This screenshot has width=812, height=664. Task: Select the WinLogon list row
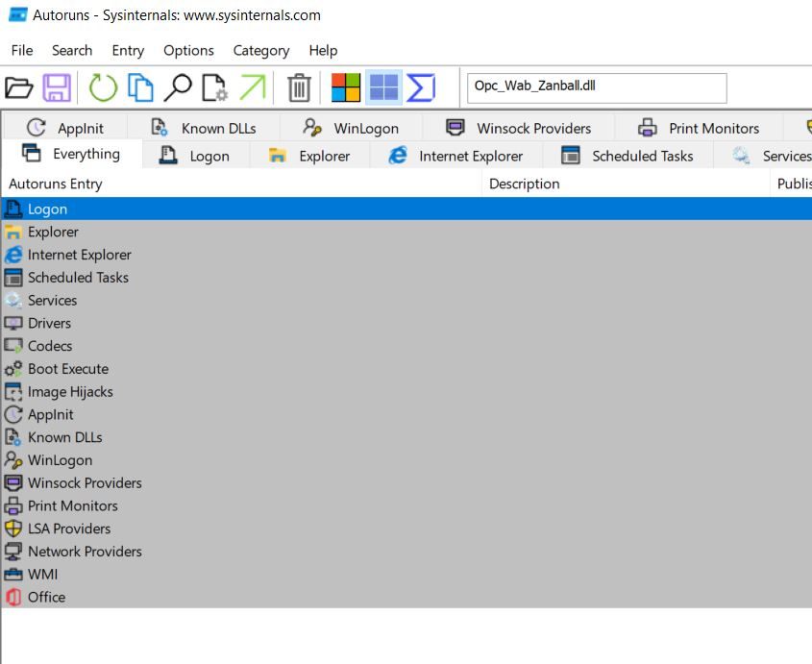[x=406, y=460]
